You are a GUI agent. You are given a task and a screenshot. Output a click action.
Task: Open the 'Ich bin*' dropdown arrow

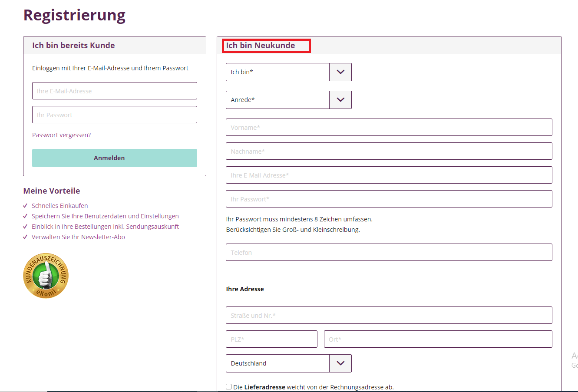(x=340, y=72)
